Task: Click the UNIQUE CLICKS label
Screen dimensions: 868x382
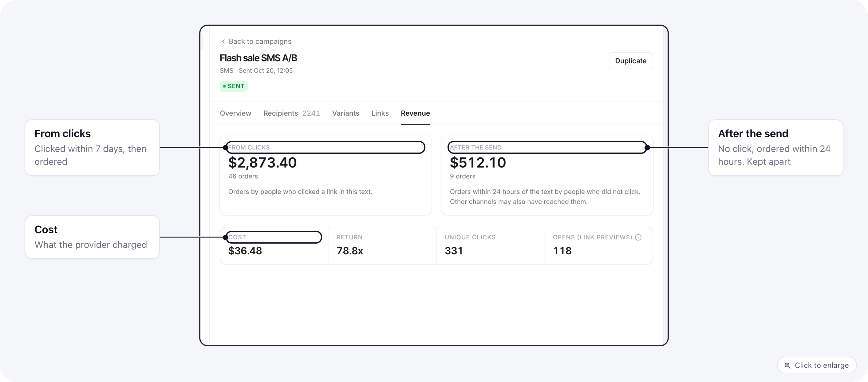Action: coord(470,237)
